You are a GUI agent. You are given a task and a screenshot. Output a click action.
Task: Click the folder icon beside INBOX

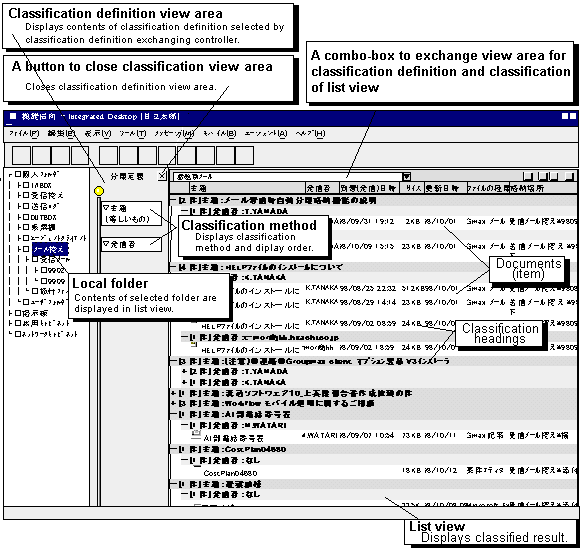pyautogui.click(x=26, y=185)
